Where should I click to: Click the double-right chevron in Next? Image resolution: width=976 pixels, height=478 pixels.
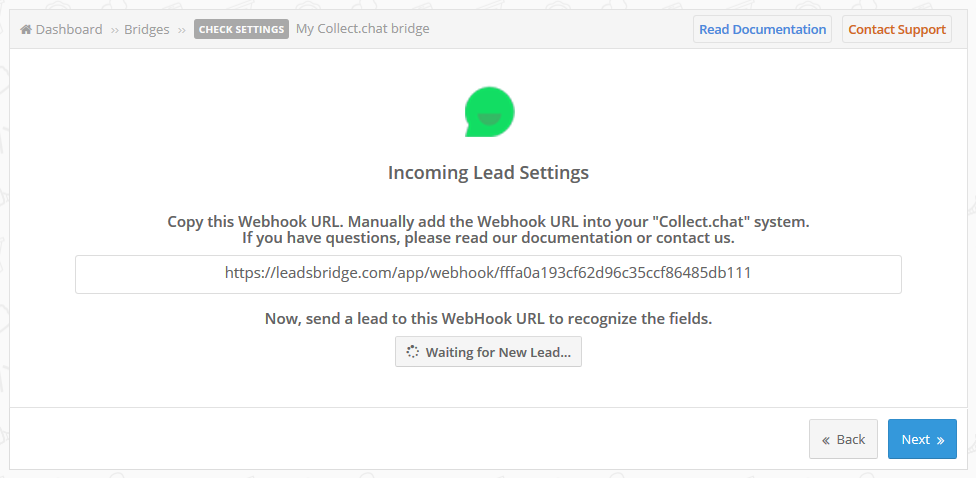[940, 440]
